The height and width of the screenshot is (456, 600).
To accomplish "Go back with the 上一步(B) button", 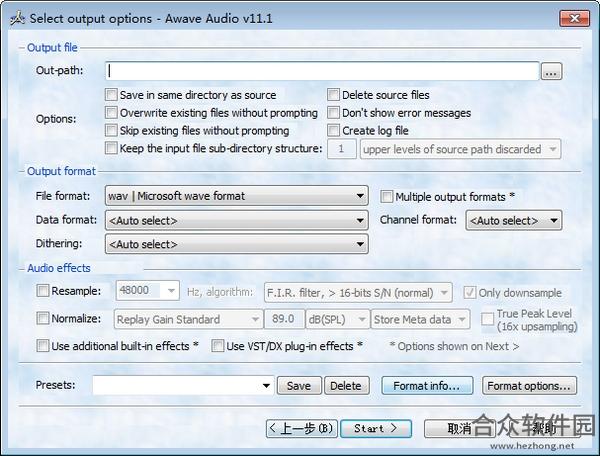I will pos(302,428).
